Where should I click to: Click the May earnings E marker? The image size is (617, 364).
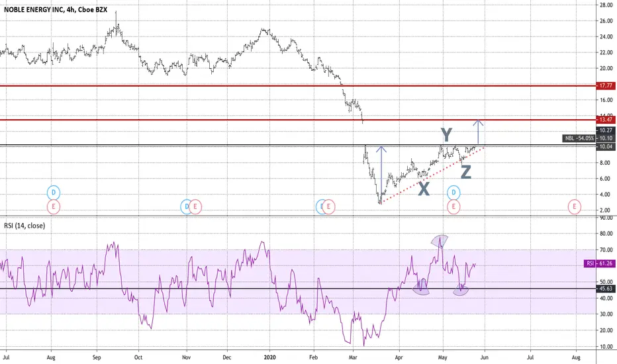pos(453,206)
